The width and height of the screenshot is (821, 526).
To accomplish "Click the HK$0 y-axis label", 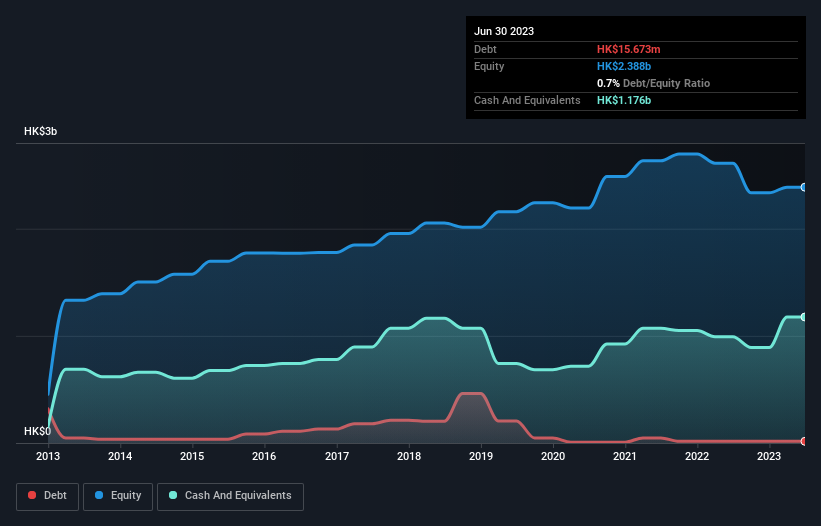I will [x=37, y=431].
